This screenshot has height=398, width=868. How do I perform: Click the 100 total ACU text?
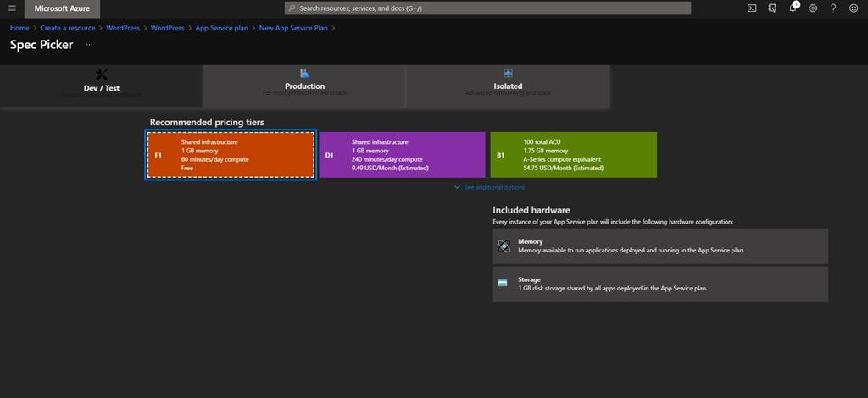coord(542,142)
